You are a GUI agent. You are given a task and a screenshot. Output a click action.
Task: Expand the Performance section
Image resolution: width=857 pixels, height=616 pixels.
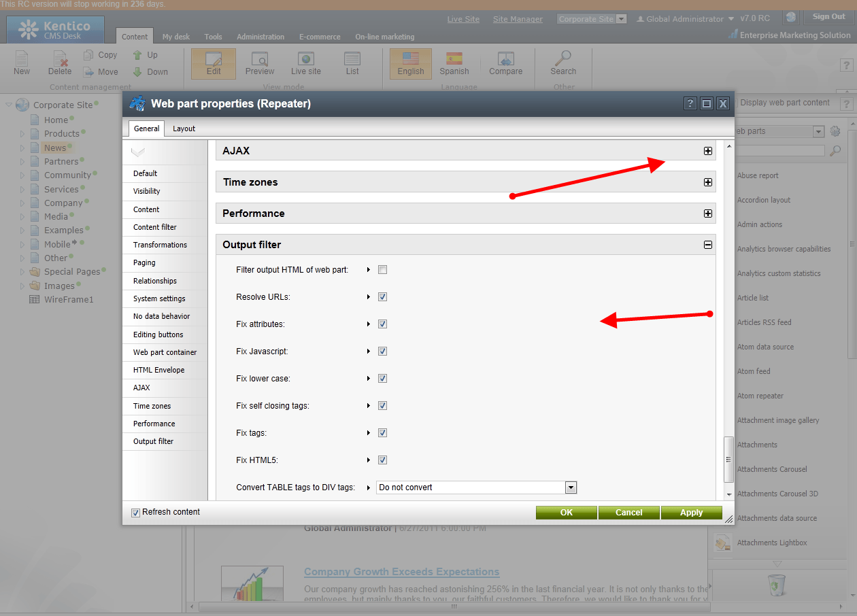click(708, 213)
